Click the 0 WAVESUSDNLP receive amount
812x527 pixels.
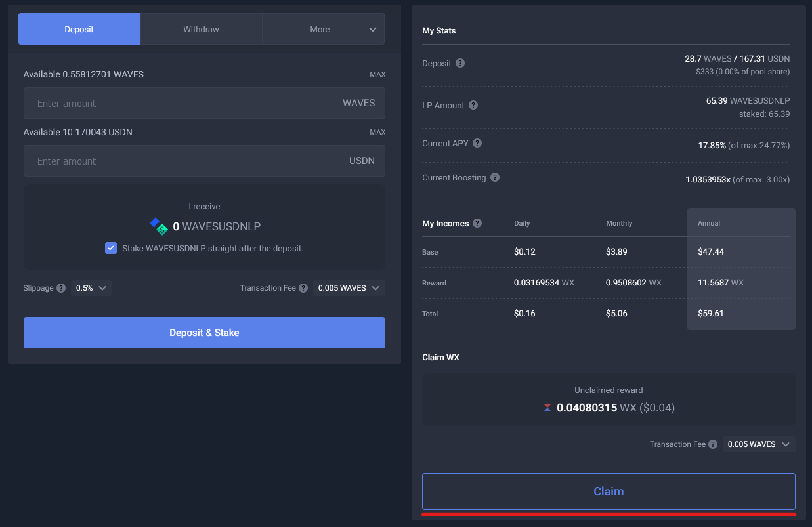point(217,226)
